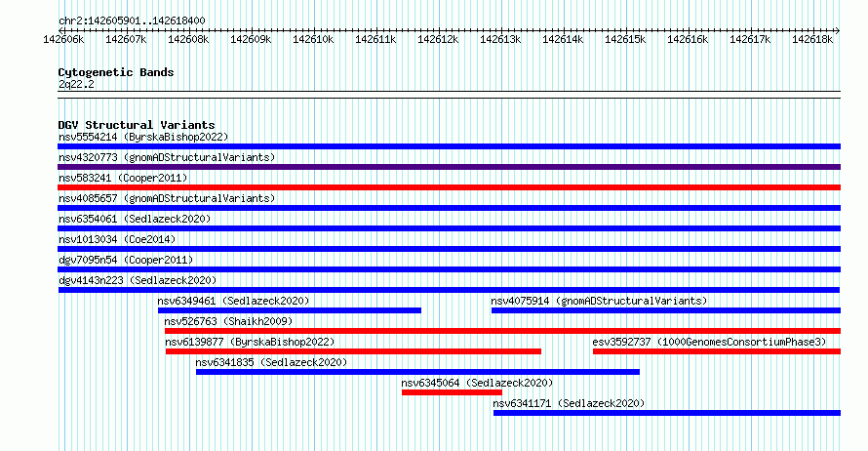Select the blue nsv4085657 variant bar

click(x=449, y=208)
